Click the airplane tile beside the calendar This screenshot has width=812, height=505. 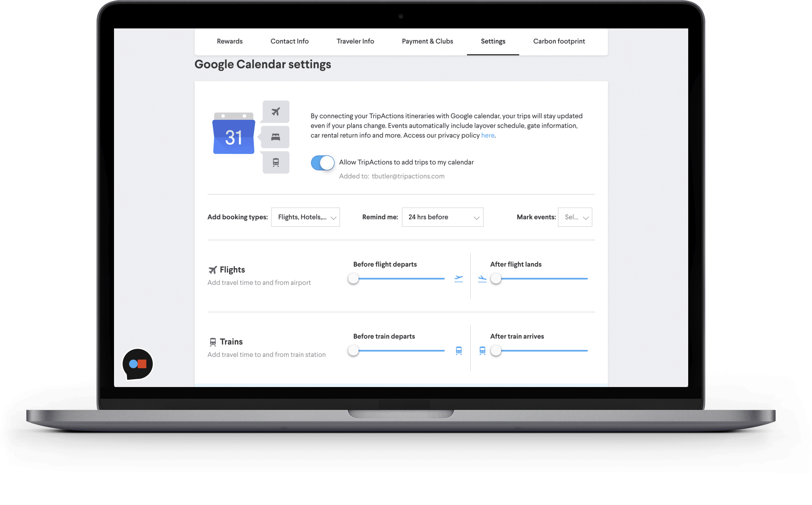(276, 111)
